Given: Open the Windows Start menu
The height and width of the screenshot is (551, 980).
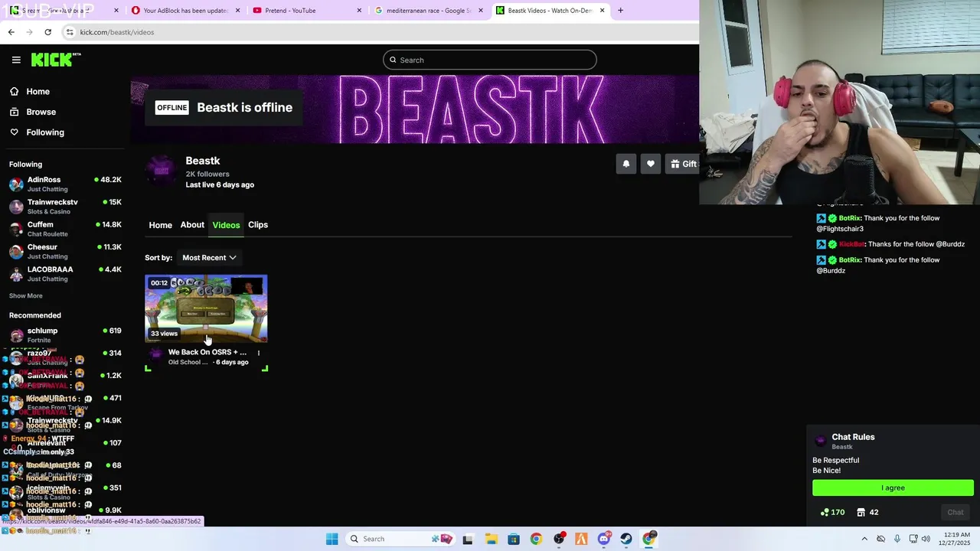Looking at the screenshot, I should coord(332,539).
